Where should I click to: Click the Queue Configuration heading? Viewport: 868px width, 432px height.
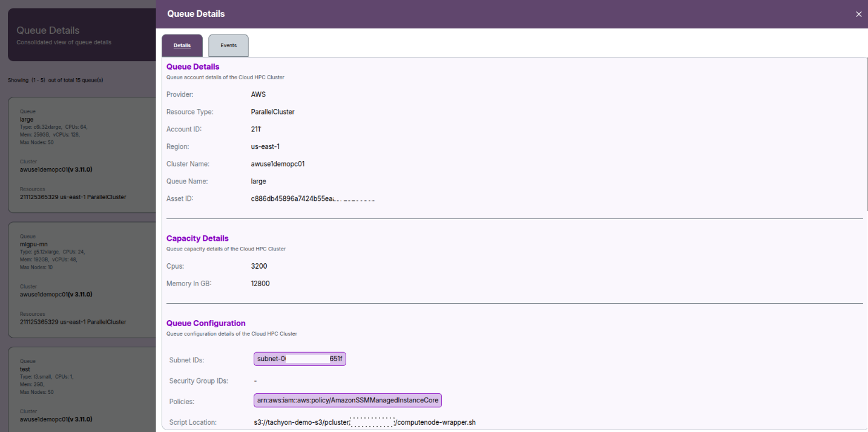click(206, 323)
